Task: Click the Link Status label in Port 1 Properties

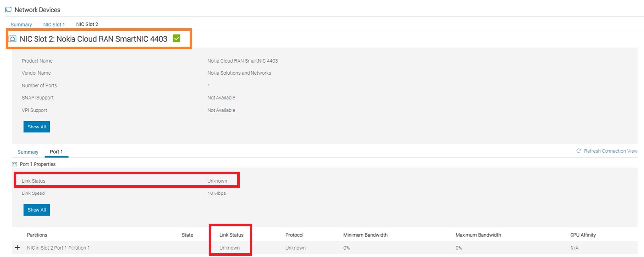Action: 34,181
